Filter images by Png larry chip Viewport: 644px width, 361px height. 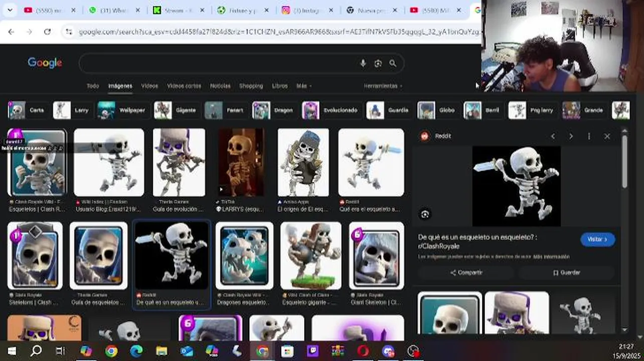pos(532,110)
